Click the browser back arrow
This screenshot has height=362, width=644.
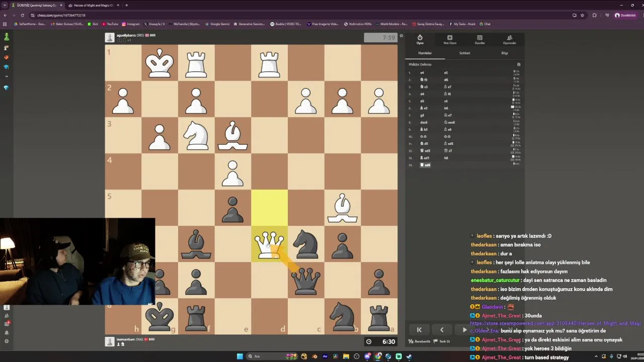[x=5, y=15]
